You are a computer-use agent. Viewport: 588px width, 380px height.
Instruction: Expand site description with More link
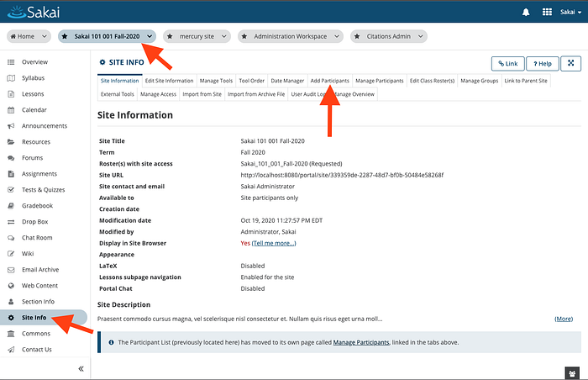pos(564,319)
